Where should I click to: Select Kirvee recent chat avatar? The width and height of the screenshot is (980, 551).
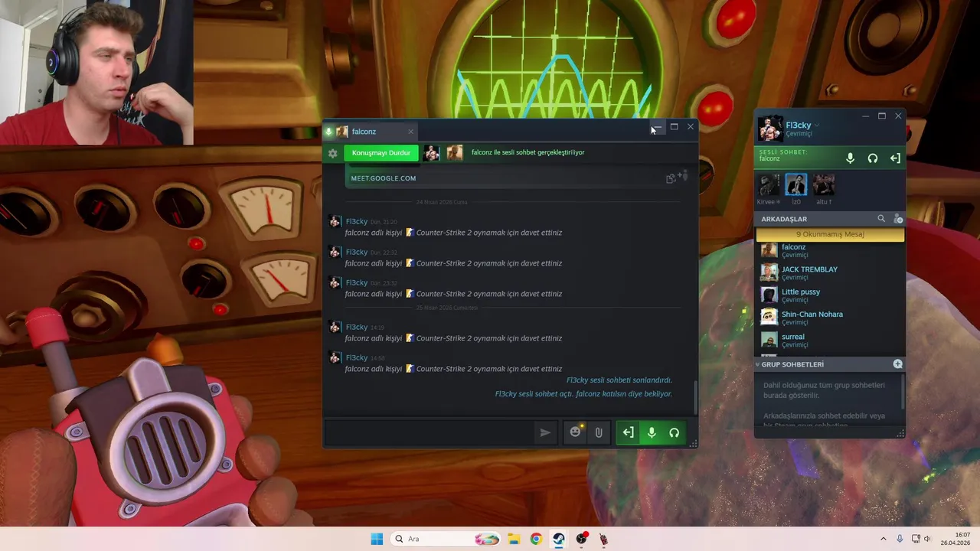(769, 184)
